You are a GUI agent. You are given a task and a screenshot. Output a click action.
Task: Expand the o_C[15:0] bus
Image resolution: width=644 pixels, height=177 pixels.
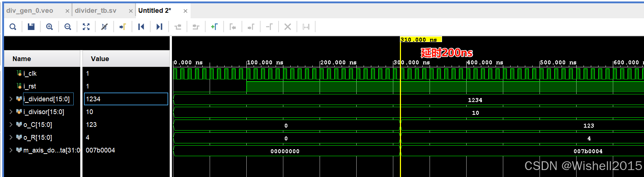click(x=11, y=125)
